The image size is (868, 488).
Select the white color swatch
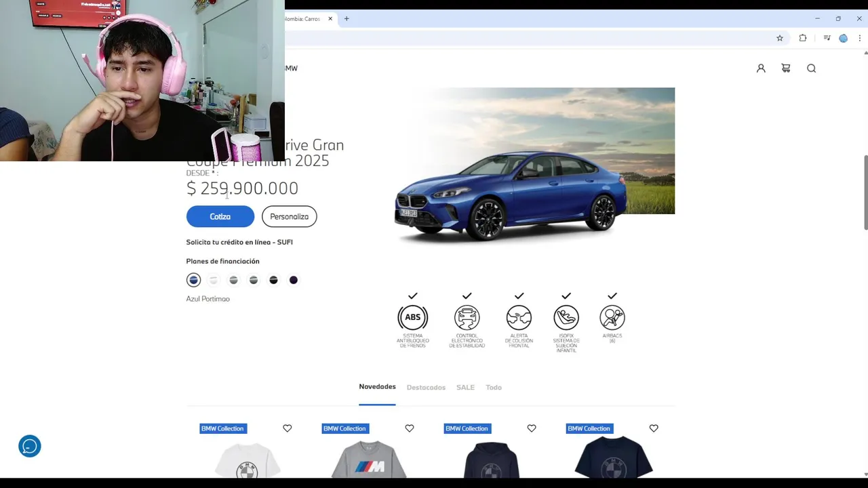214,280
